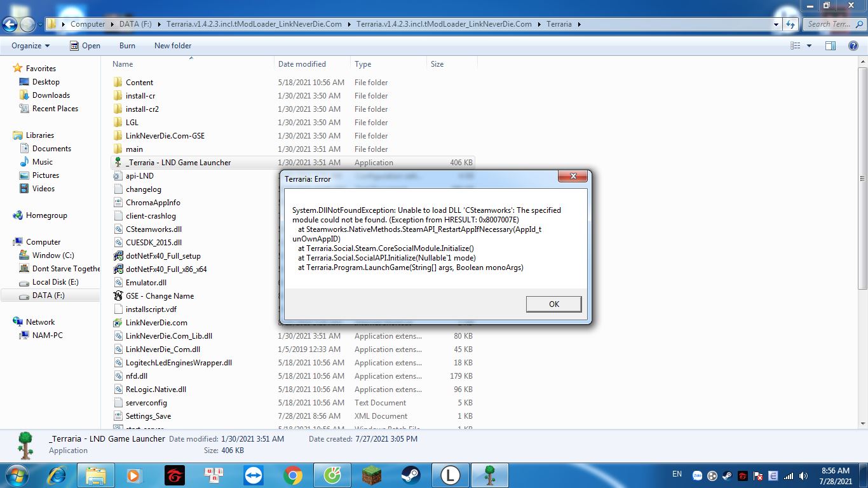This screenshot has height=488, width=868.
Task: Open Minecraft from the taskbar
Action: [372, 475]
